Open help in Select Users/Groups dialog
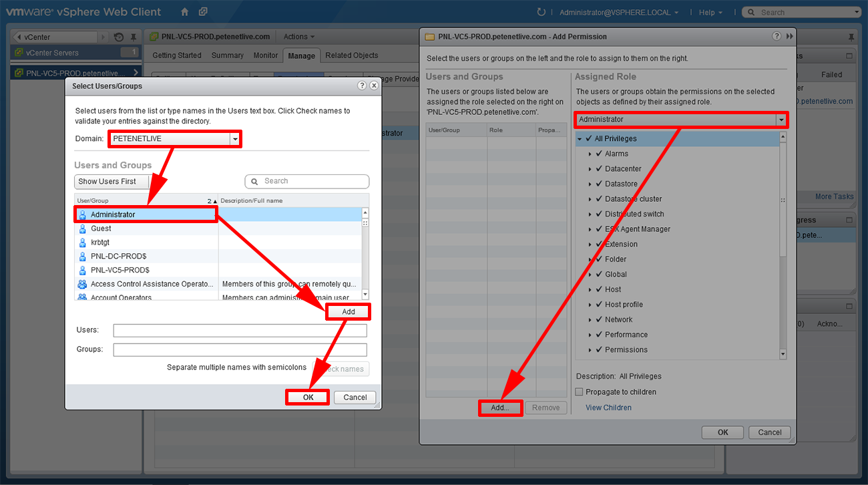This screenshot has width=868, height=485. coord(362,86)
